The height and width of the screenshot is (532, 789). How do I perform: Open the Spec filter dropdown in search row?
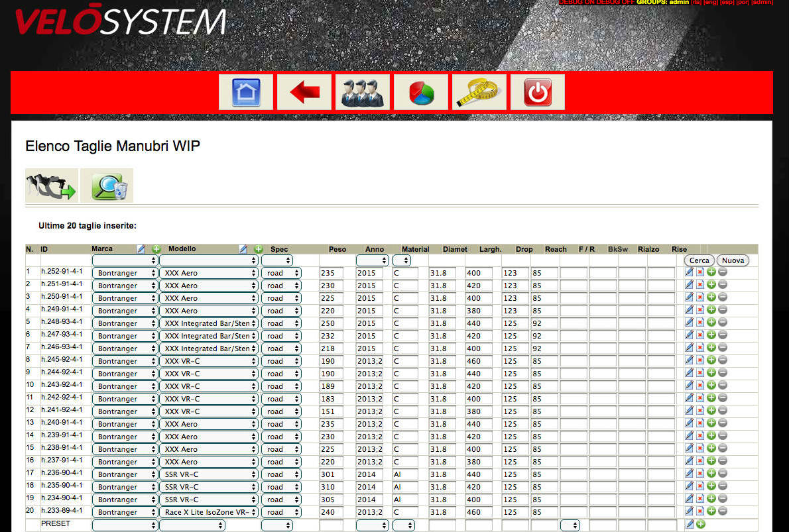[276, 260]
